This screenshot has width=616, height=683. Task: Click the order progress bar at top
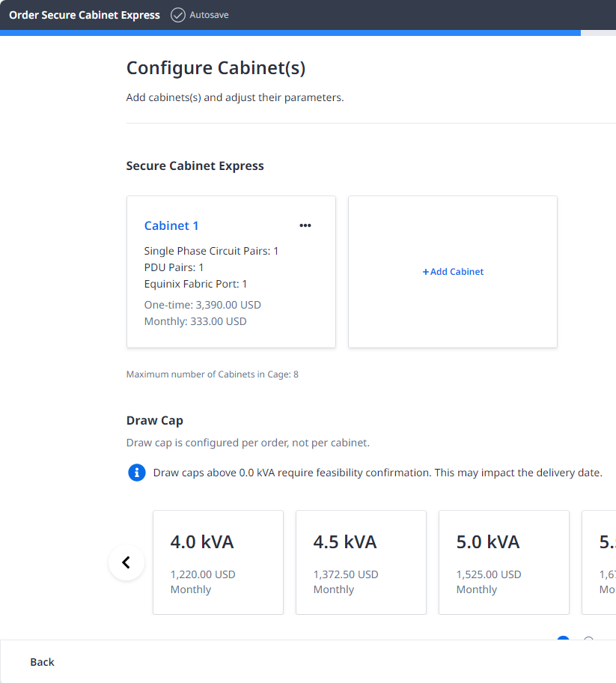pos(308,33)
